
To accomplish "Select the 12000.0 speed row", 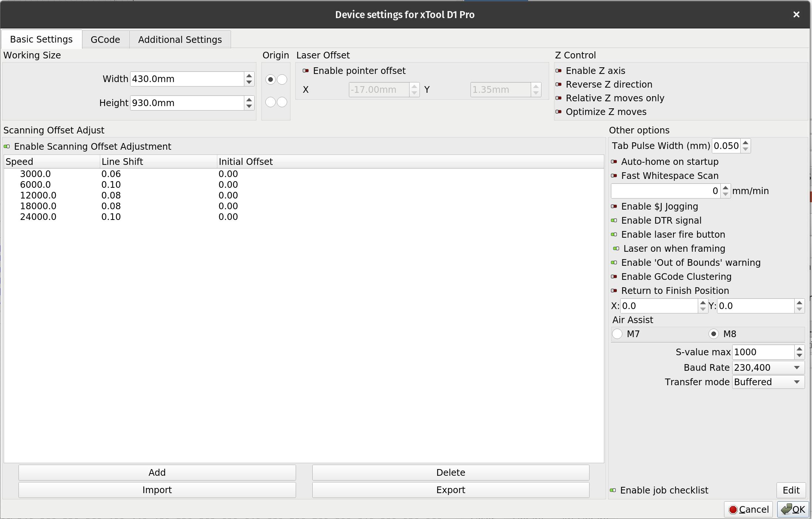I will point(304,196).
